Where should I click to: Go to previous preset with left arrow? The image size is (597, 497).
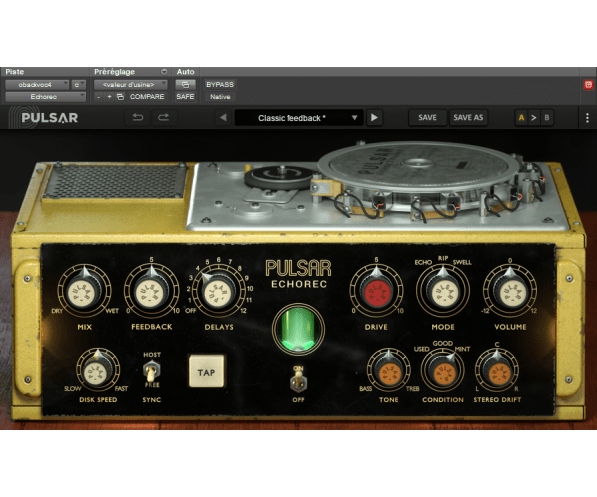click(223, 117)
